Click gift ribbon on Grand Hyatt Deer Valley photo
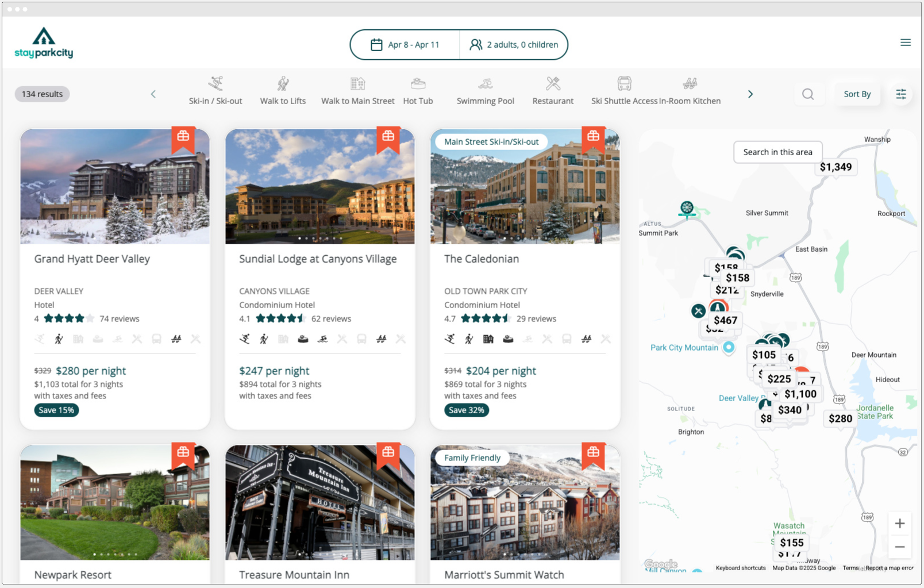 pos(183,140)
